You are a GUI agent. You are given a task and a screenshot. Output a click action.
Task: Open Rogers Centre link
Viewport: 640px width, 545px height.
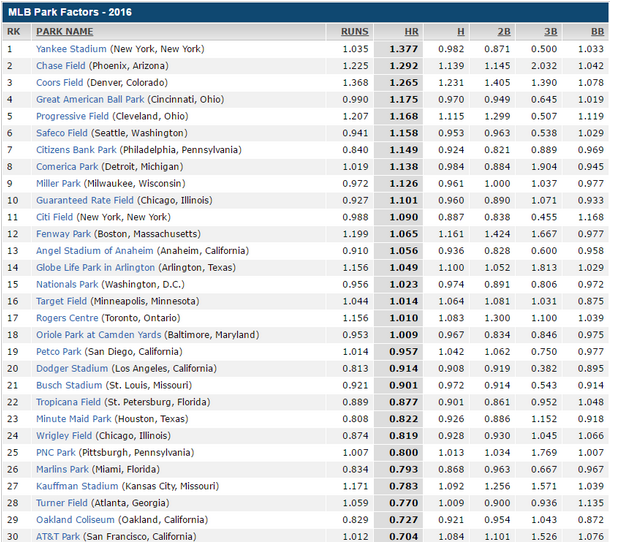click(x=67, y=318)
